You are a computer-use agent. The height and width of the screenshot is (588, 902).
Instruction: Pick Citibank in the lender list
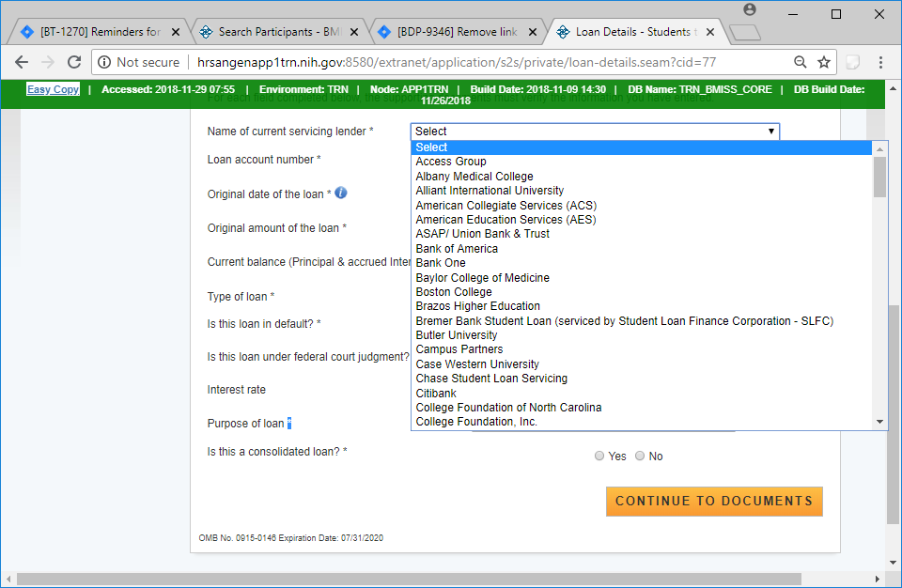436,393
